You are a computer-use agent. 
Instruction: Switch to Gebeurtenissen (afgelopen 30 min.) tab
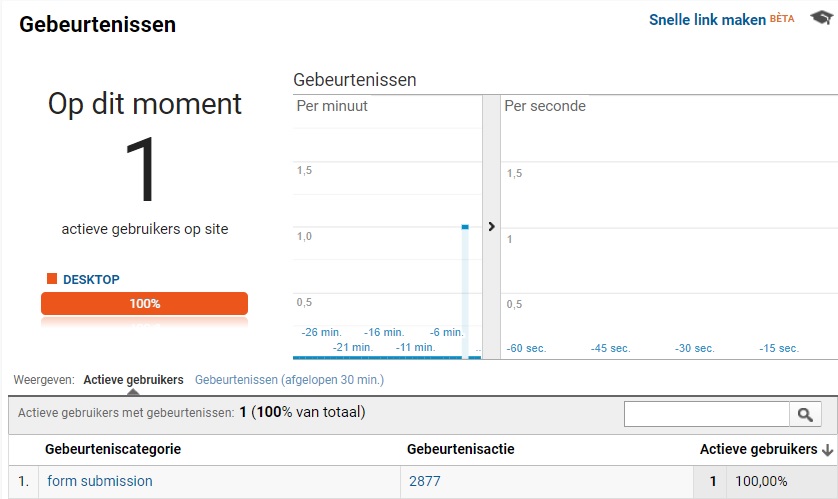[x=289, y=380]
